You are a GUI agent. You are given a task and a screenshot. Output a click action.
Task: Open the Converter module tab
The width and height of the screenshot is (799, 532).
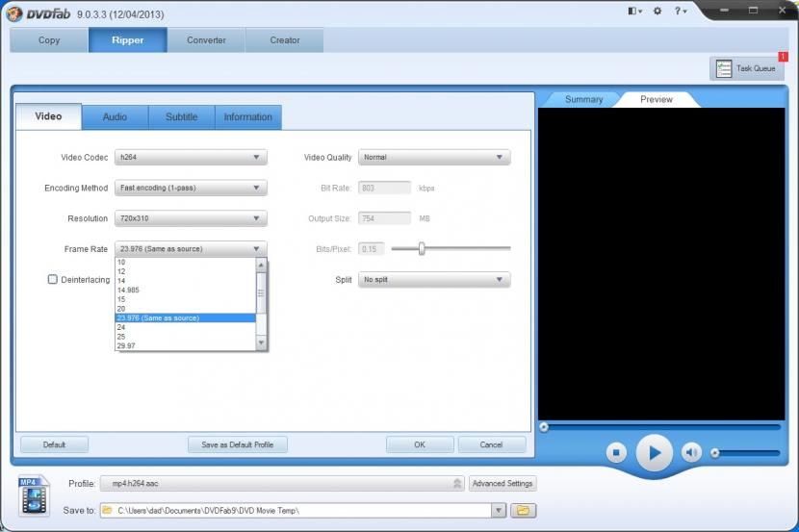pos(206,40)
